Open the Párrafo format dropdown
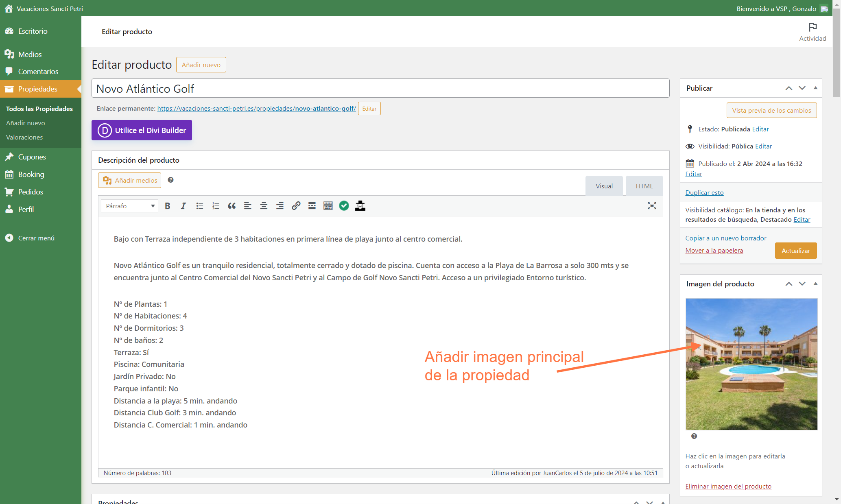Screen dimensions: 841x504 tap(129, 206)
